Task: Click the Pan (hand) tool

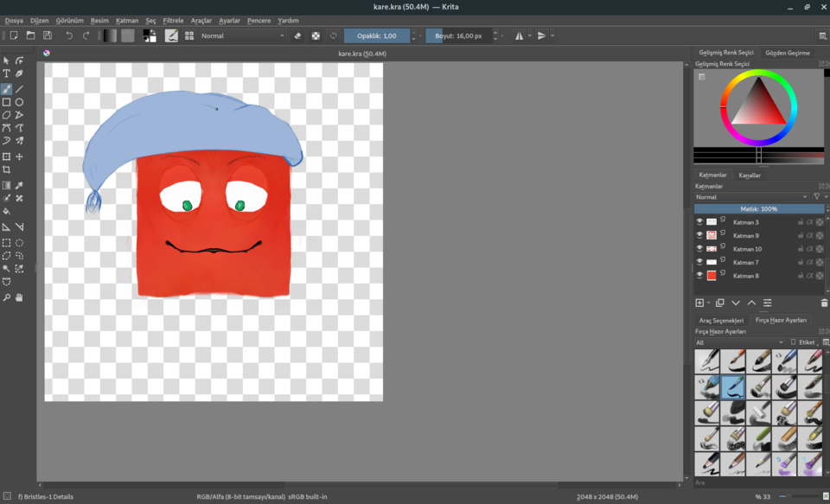Action: coord(19,297)
